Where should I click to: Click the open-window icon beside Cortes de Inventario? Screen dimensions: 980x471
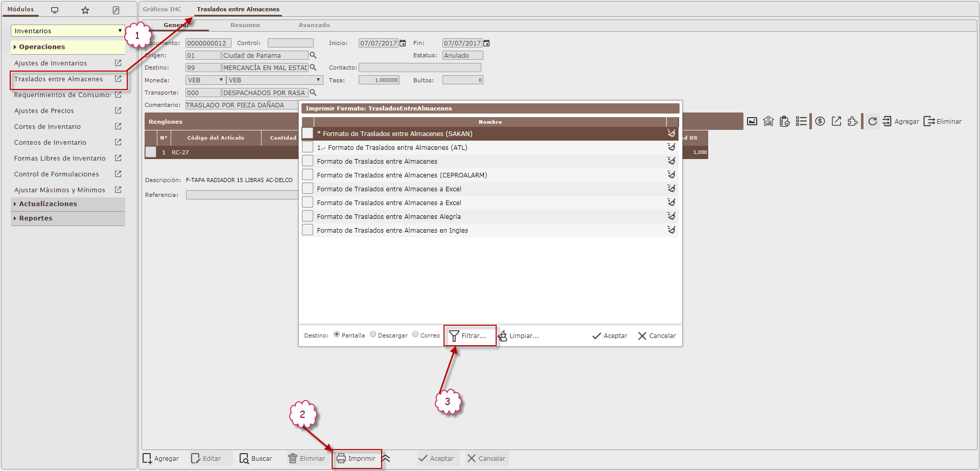pyautogui.click(x=118, y=126)
